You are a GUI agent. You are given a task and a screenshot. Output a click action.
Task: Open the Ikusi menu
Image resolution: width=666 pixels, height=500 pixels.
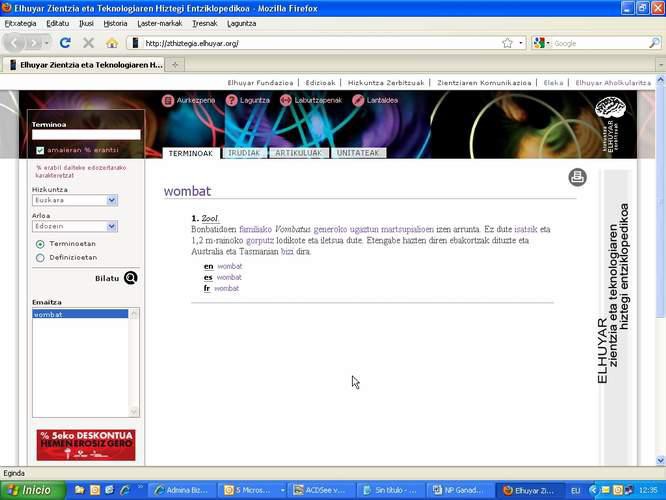[86, 23]
